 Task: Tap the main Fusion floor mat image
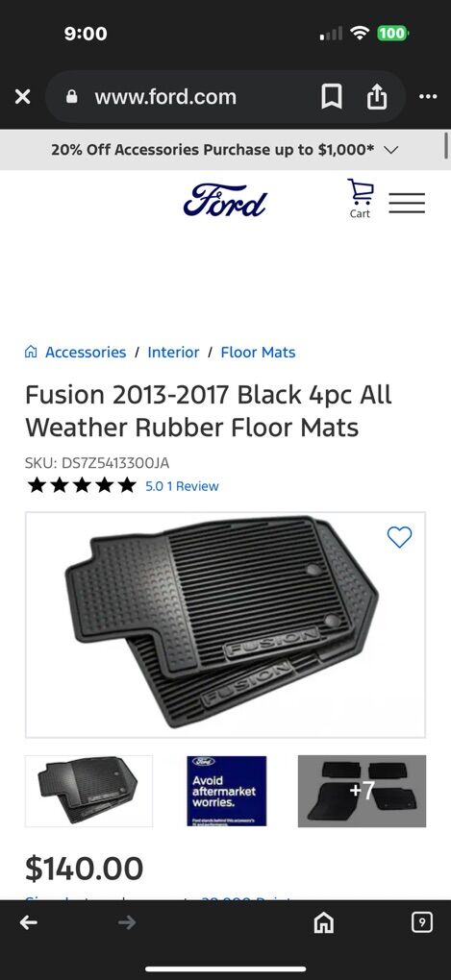point(225,625)
